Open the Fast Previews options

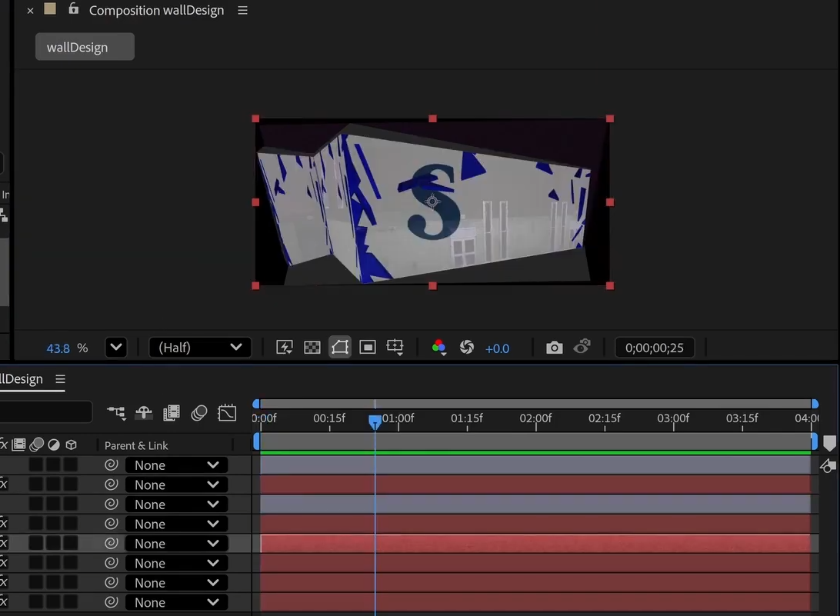(284, 347)
